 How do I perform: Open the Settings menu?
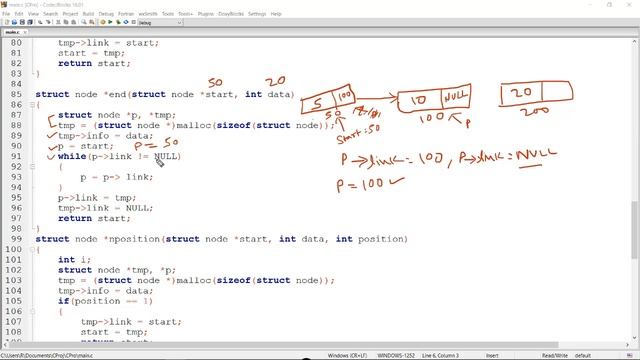257,14
